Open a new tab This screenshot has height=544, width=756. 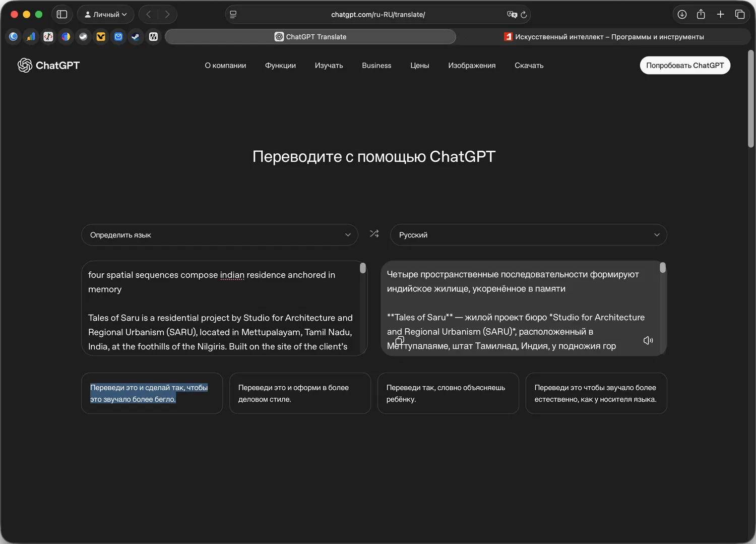click(720, 15)
